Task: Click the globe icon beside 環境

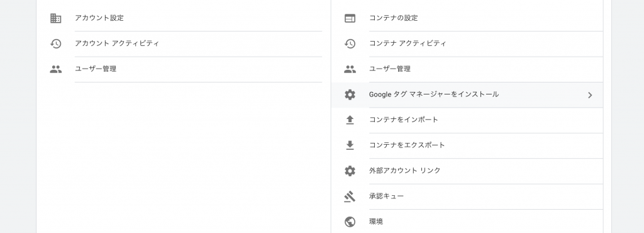Action: (x=350, y=222)
